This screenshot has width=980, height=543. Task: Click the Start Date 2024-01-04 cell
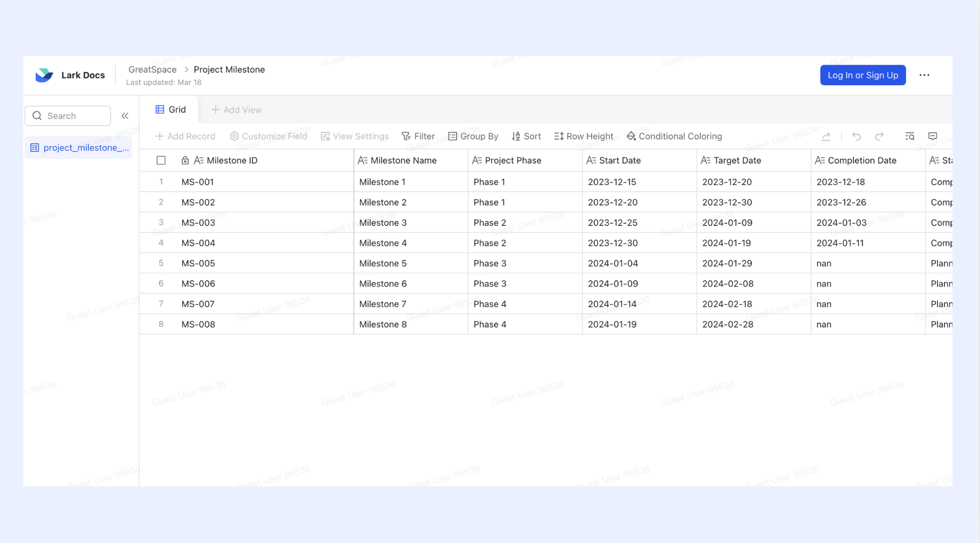(639, 263)
